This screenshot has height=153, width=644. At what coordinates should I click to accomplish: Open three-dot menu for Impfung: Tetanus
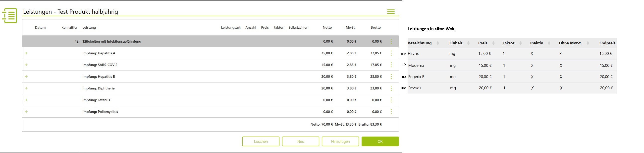[391, 100]
